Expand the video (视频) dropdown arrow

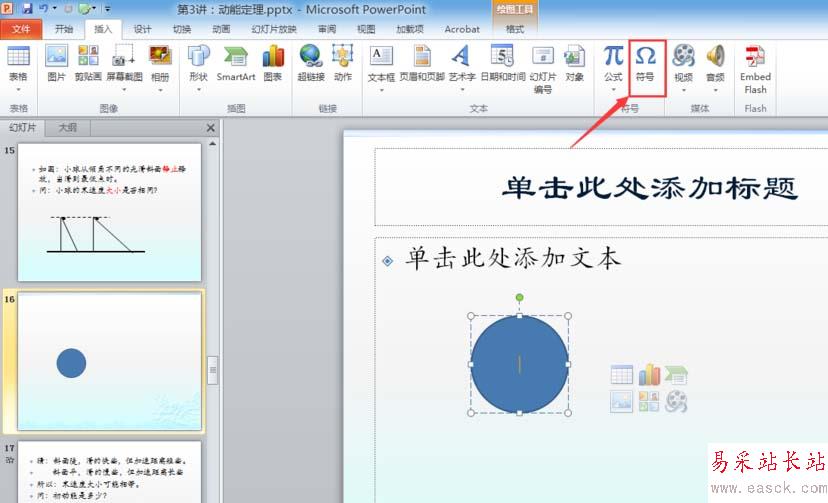683,90
